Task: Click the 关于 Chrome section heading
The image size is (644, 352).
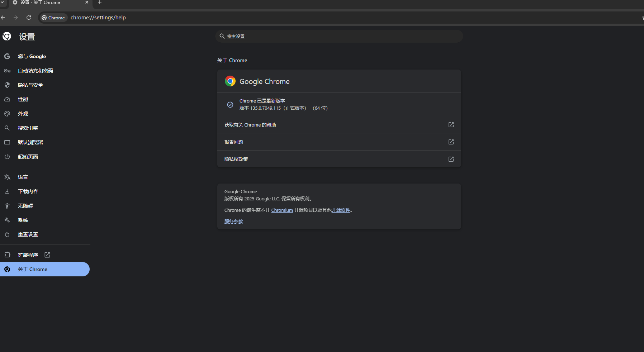Action: 232,60
